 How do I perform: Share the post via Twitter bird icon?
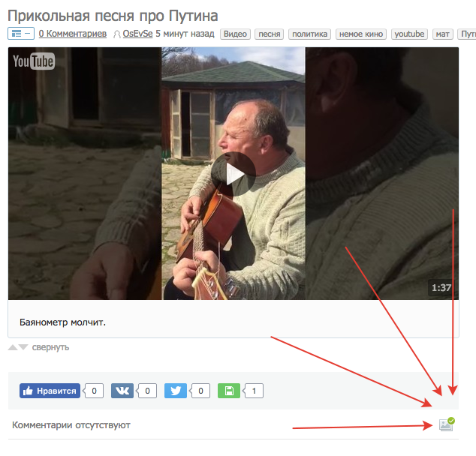[176, 391]
